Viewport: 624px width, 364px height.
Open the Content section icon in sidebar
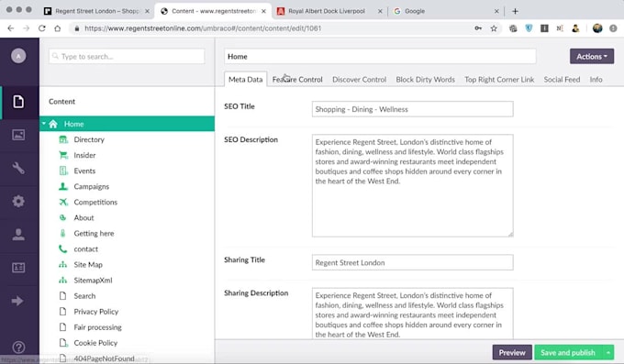point(18,102)
